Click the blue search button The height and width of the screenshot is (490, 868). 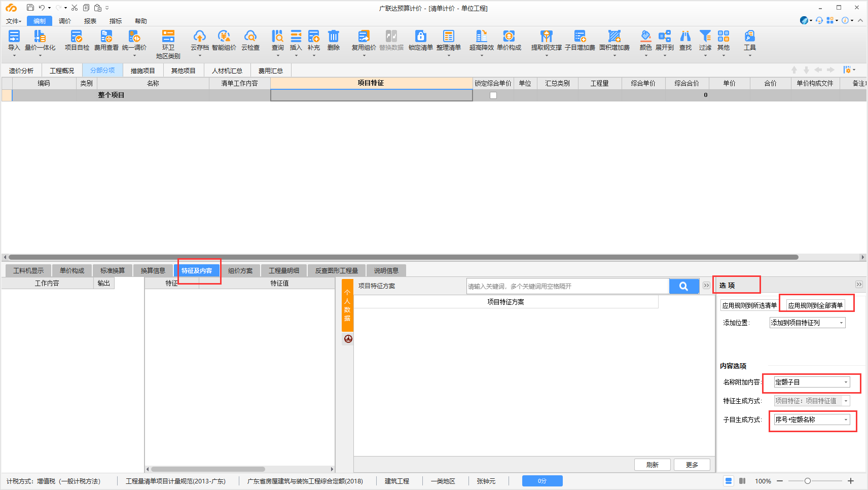(x=684, y=286)
